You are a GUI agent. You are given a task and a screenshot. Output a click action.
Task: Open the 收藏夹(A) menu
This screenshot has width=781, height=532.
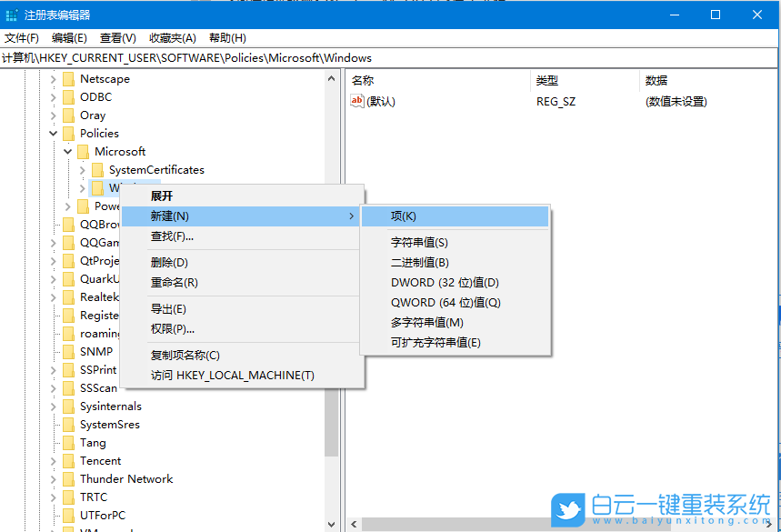click(x=172, y=37)
